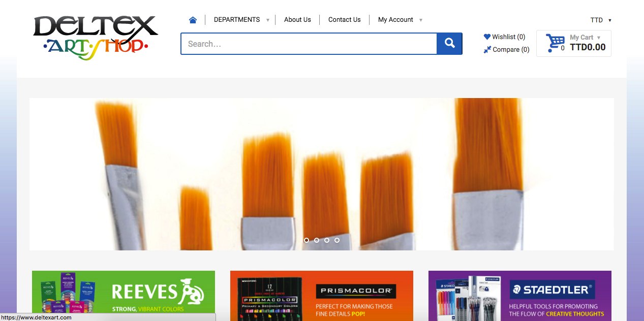
Task: Click the Wishlist heart icon
Action: (487, 37)
